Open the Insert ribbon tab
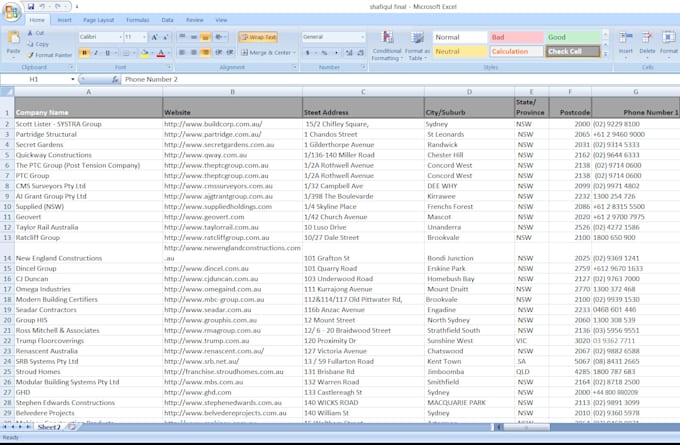 click(x=65, y=20)
